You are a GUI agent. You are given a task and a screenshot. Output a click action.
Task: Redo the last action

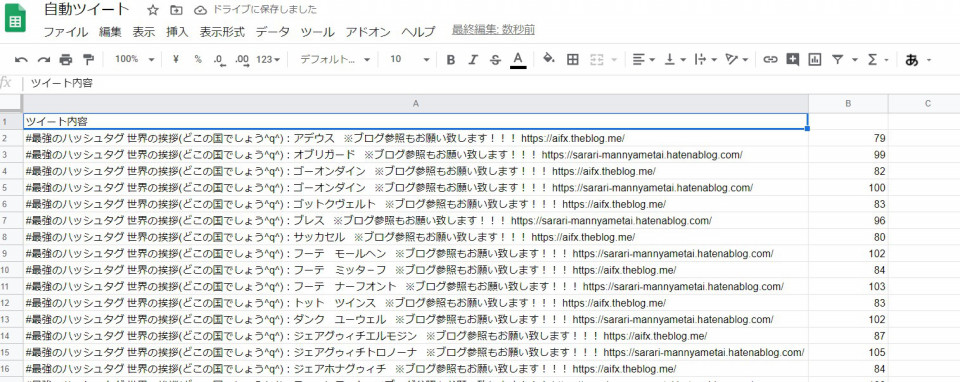coord(43,59)
